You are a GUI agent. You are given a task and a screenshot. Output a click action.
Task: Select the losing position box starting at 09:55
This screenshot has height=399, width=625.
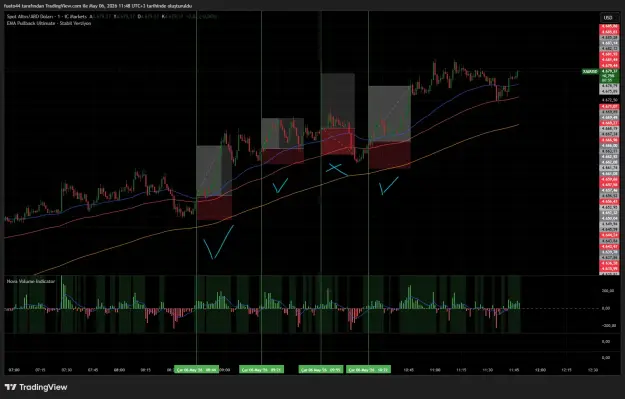338,114
